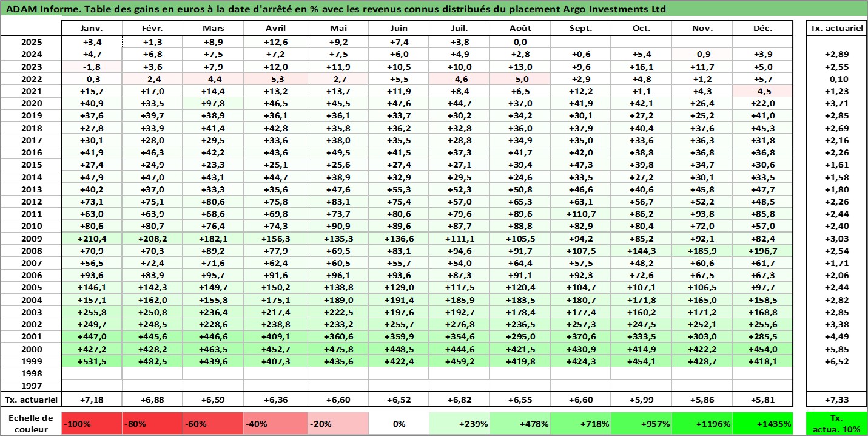Click the +295,0 cell in 2001 Août
Screen dimensions: 868x436
click(x=520, y=337)
